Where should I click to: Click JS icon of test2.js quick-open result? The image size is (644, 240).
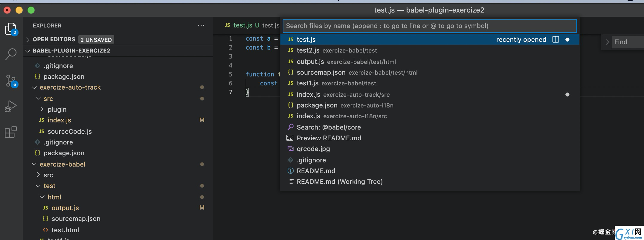click(291, 50)
